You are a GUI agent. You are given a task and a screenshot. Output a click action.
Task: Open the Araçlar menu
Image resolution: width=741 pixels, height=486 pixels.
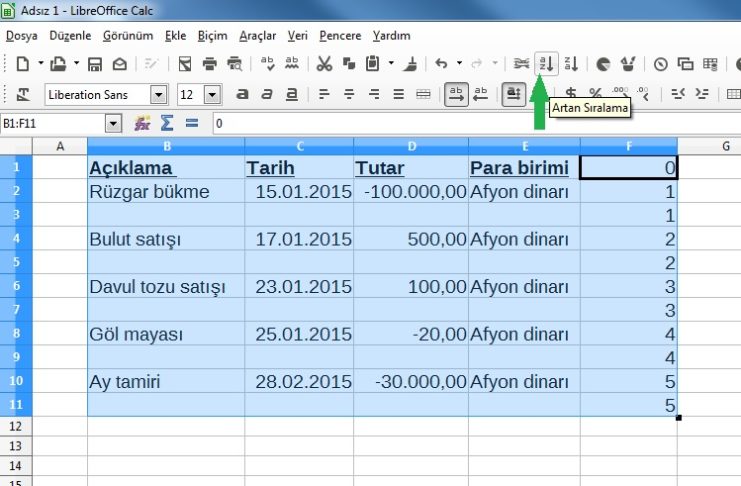(257, 35)
